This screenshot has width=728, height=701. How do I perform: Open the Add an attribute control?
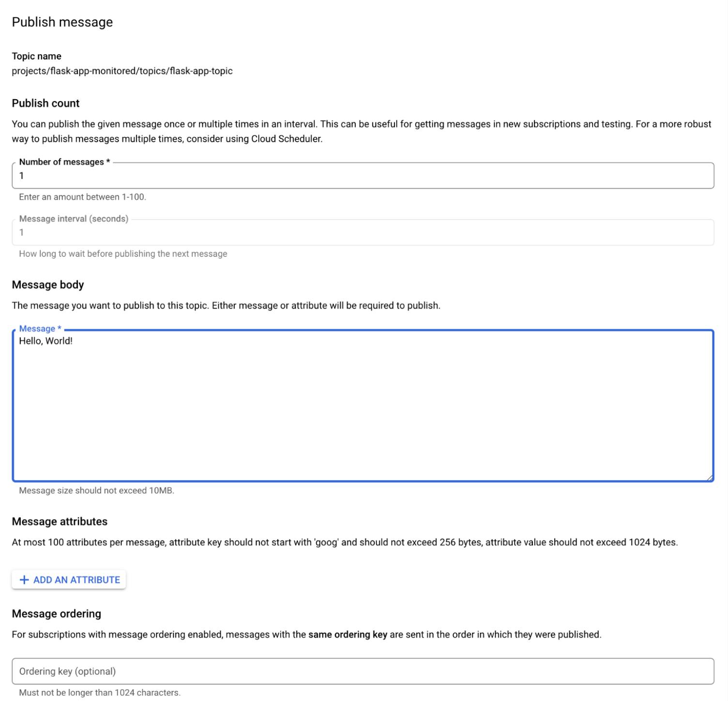[x=68, y=579]
